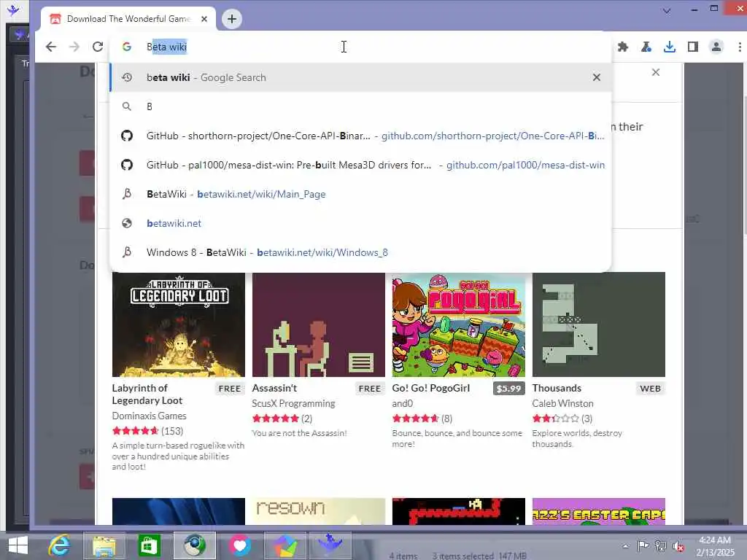Show hidden system tray icons
The image size is (747, 560).
[625, 546]
